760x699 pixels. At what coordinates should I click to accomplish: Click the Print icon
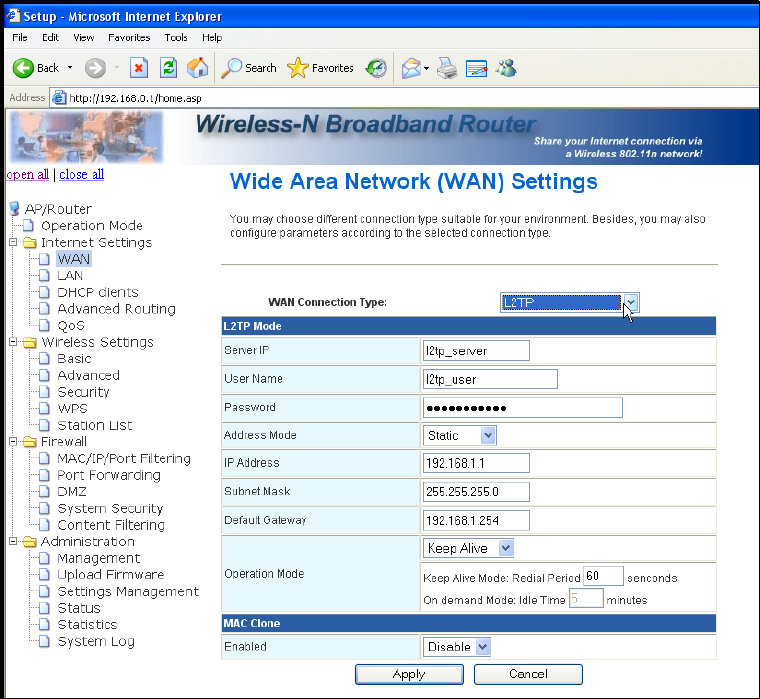click(447, 68)
